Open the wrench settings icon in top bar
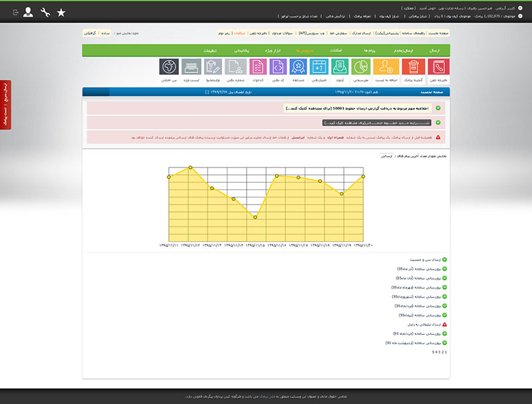Screen dimensions: 532x404 click(x=45, y=12)
